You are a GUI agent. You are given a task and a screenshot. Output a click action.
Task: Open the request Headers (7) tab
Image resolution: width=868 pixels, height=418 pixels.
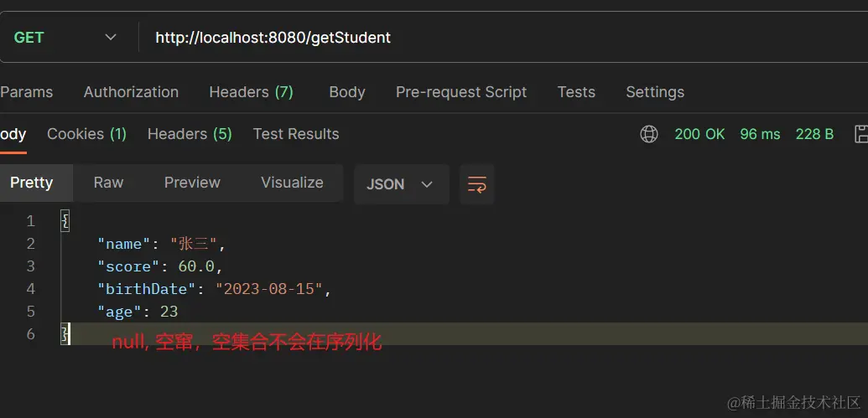[x=252, y=92]
